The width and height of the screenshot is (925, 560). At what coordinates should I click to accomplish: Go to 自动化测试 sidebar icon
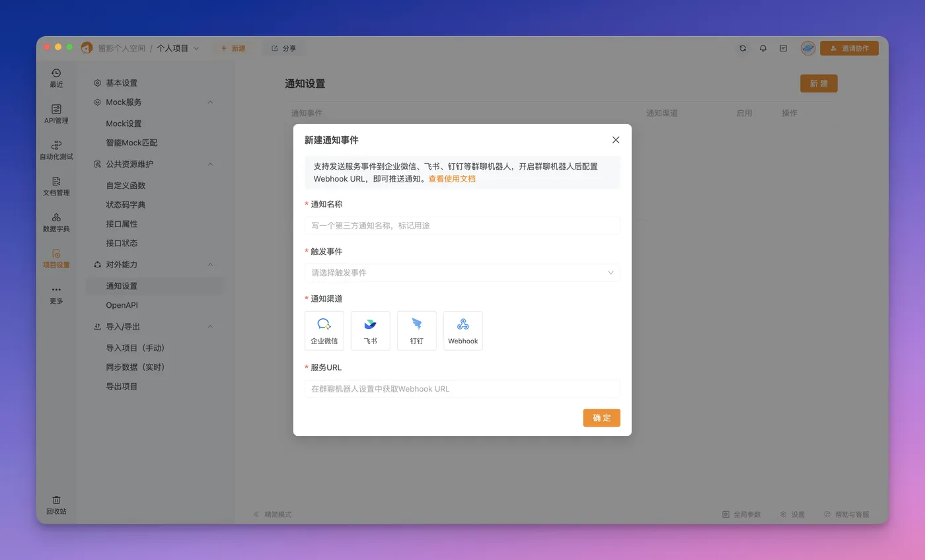click(x=56, y=150)
